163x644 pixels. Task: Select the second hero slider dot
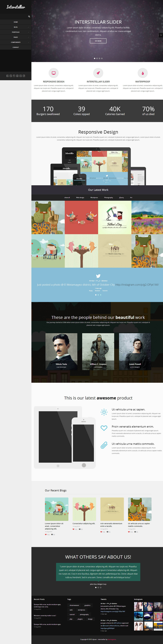pos(97,59)
